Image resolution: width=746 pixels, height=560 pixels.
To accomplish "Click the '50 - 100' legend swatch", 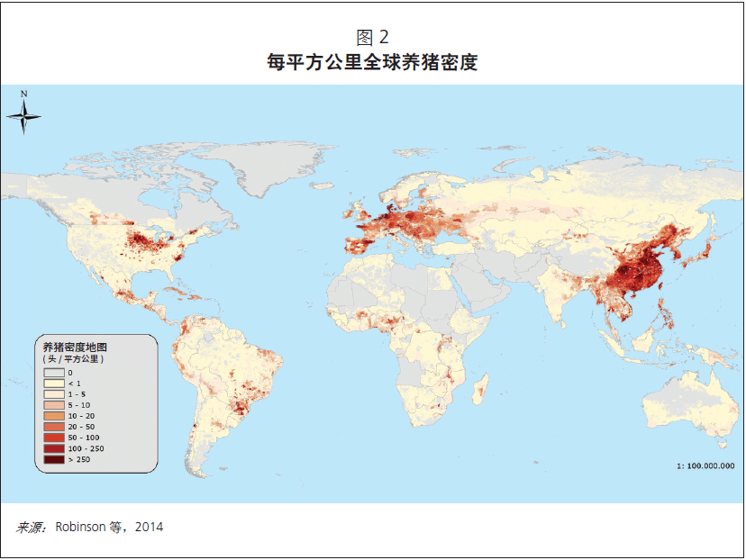I will tap(53, 438).
